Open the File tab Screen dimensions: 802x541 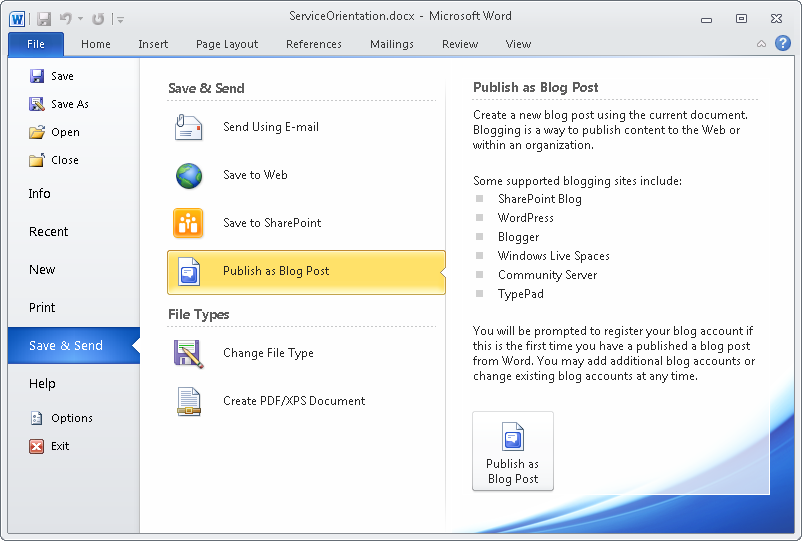click(36, 44)
